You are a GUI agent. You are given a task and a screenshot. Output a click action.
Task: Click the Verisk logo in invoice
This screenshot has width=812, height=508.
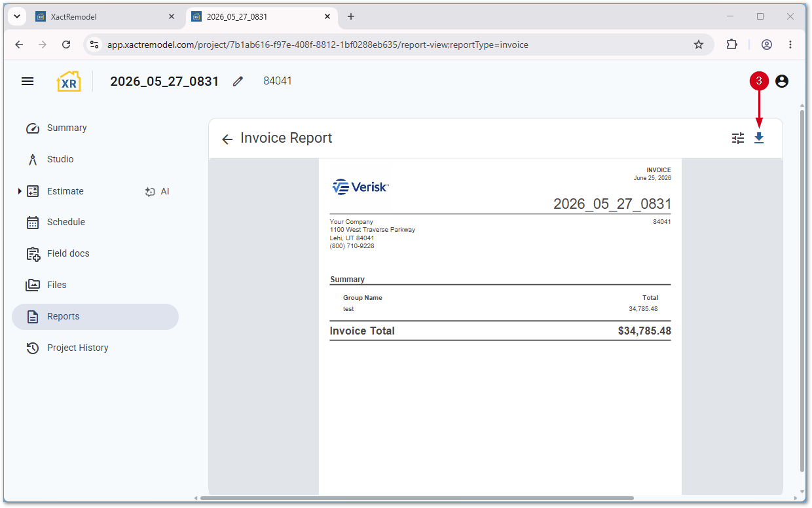(361, 187)
